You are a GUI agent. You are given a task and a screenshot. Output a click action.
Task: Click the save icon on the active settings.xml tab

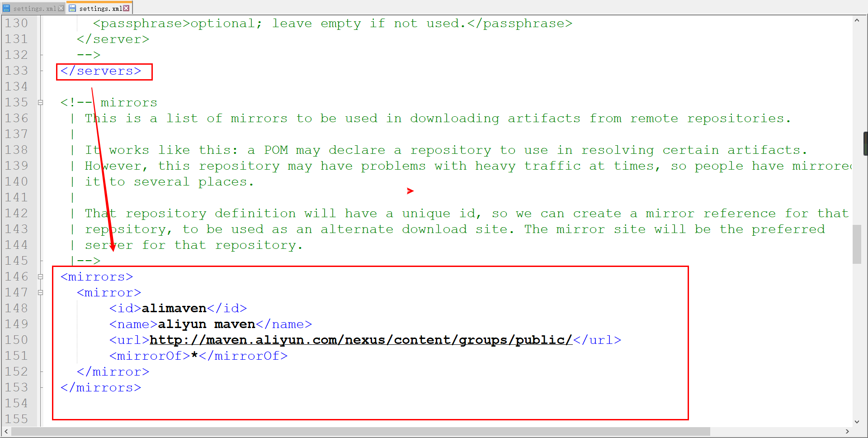72,8
